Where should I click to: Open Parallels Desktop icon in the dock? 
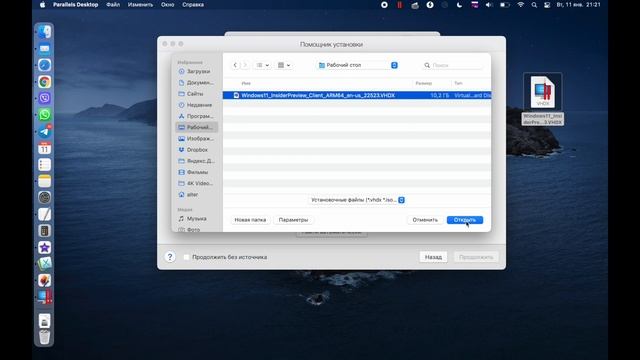pos(44,297)
